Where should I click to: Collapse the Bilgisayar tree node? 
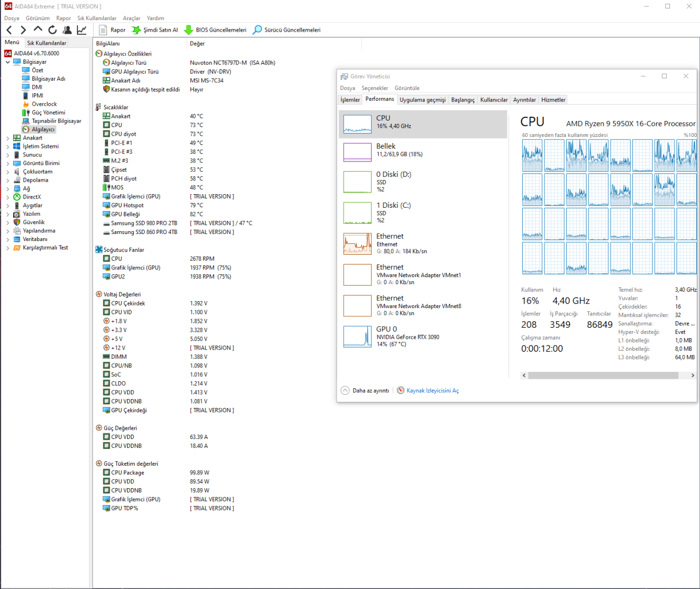click(x=8, y=62)
